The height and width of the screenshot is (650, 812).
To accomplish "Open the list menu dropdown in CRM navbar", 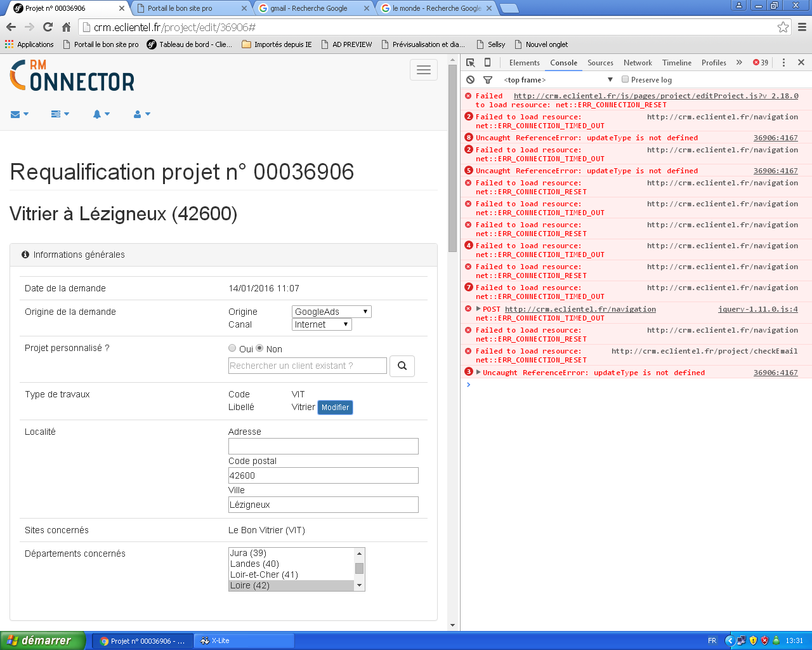I will click(x=60, y=114).
